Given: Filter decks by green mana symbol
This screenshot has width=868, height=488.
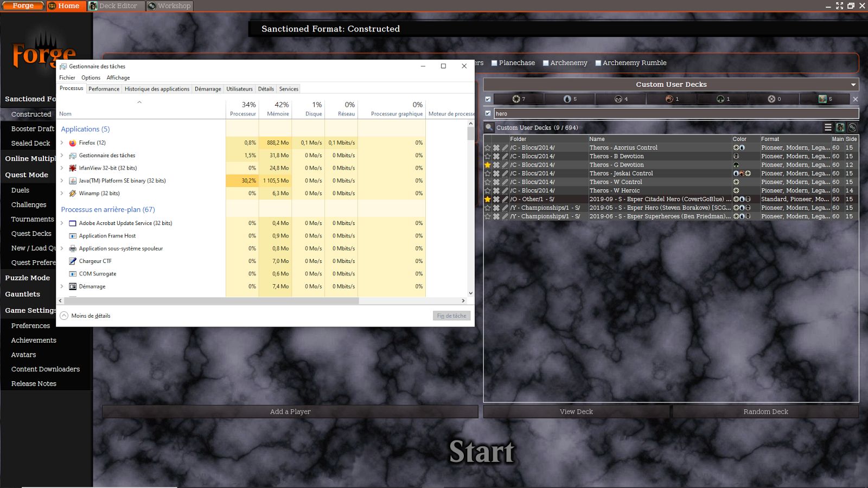Looking at the screenshot, I should point(723,99).
